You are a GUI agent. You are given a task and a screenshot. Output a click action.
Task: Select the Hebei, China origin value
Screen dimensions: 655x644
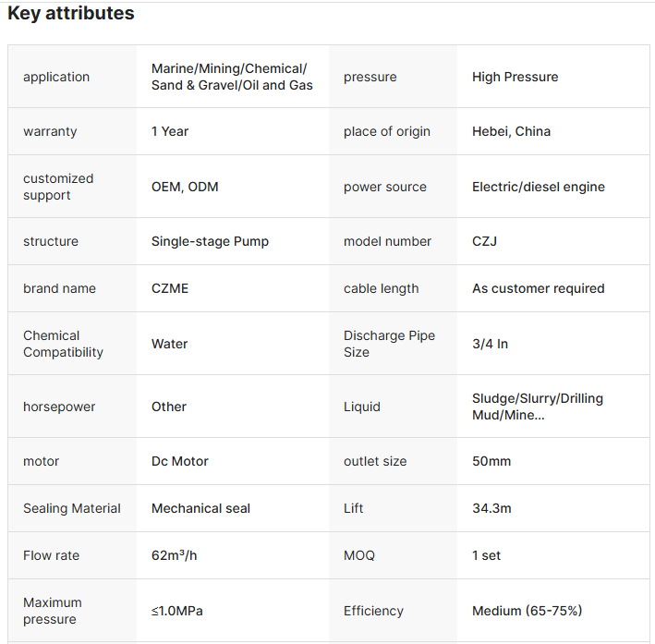click(511, 131)
